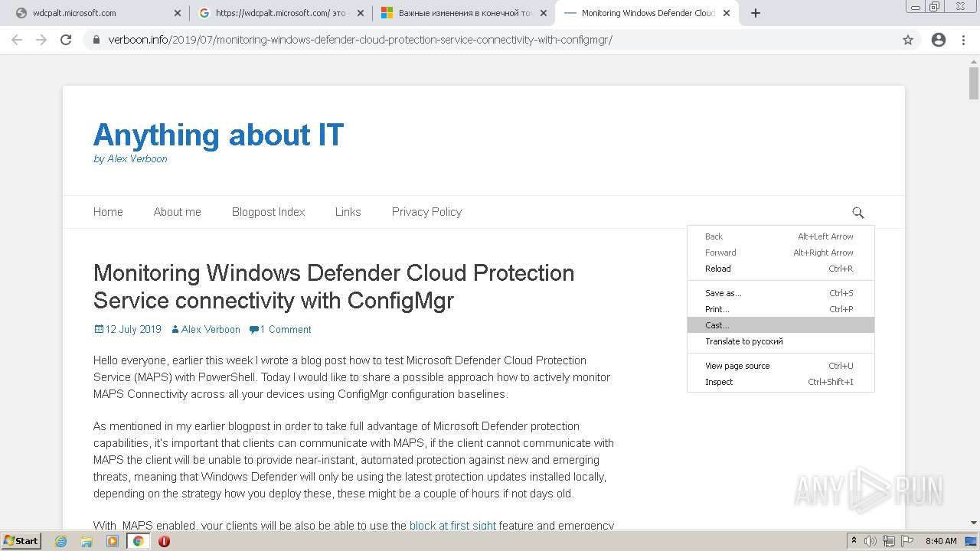Open the 1 Comment link

click(x=280, y=329)
